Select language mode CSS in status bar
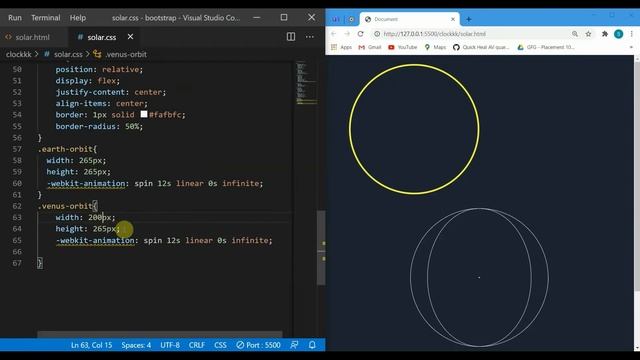This screenshot has width=640, height=360. 220,345
